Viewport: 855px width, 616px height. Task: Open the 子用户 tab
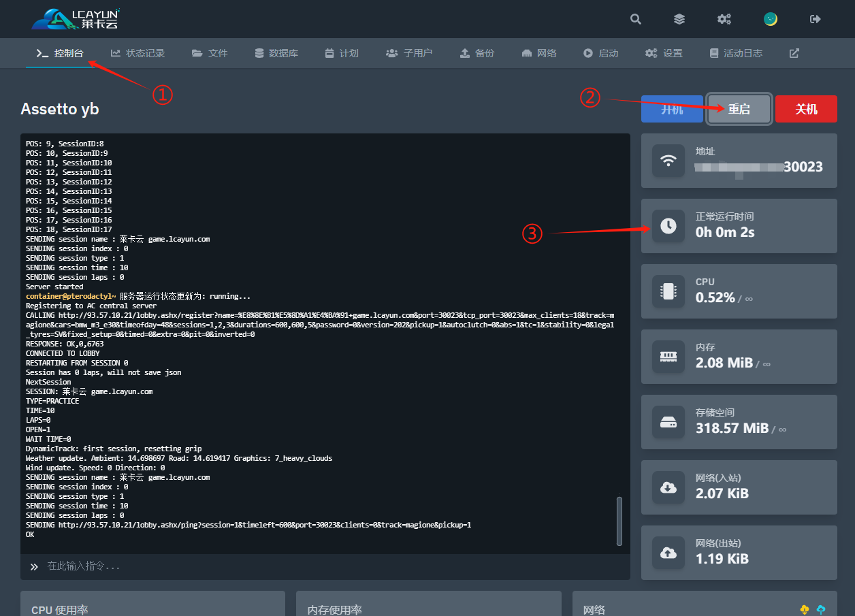(x=409, y=53)
